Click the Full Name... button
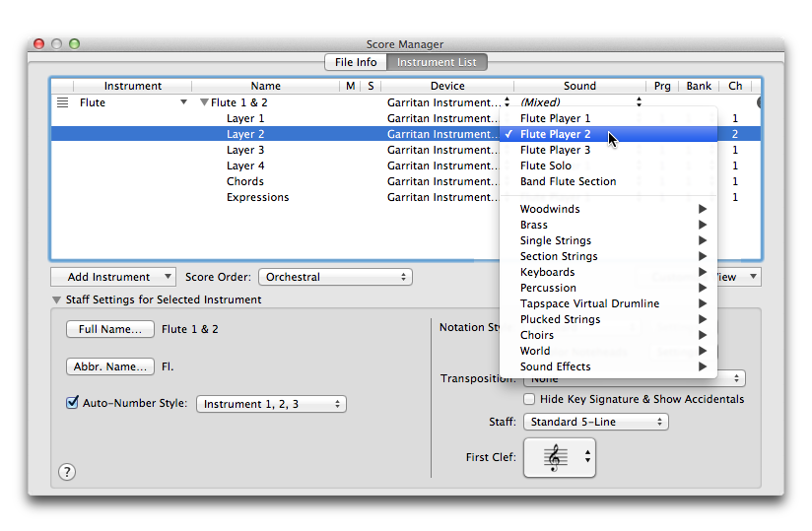Viewport: 812px width, 531px height. tap(109, 329)
